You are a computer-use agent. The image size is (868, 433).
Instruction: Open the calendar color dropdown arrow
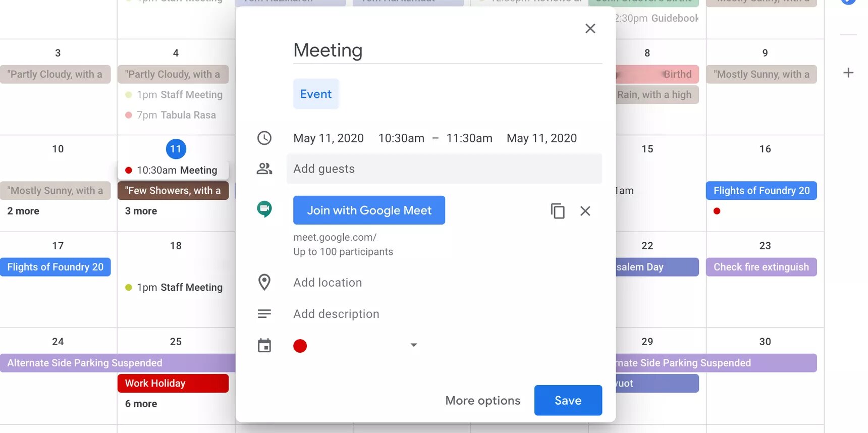tap(413, 345)
